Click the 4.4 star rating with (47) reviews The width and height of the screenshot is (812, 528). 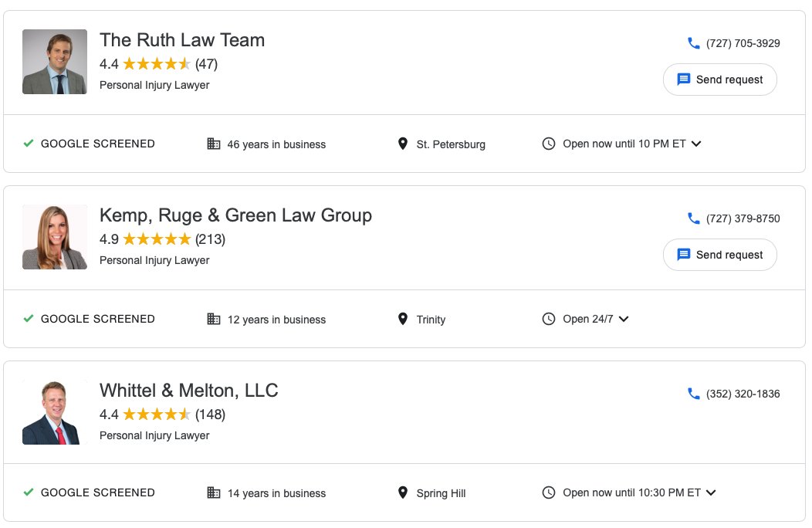coord(158,64)
